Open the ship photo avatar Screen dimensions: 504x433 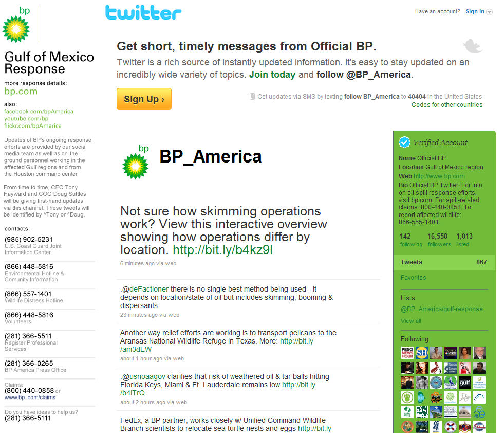436,412
